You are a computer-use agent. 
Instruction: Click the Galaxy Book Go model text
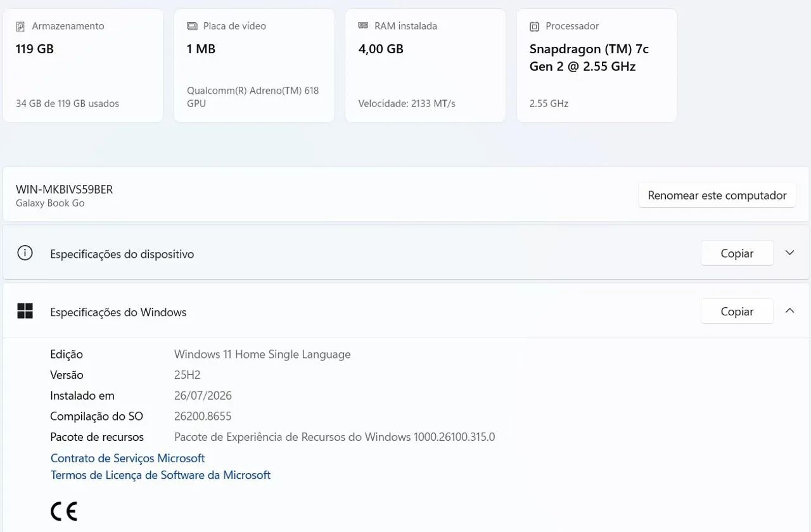pos(50,203)
